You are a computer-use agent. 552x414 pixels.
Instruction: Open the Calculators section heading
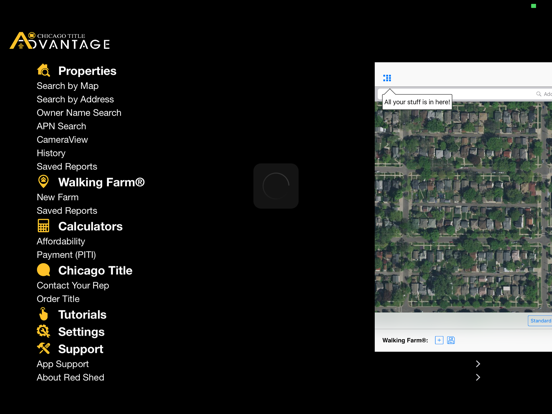coord(90,226)
